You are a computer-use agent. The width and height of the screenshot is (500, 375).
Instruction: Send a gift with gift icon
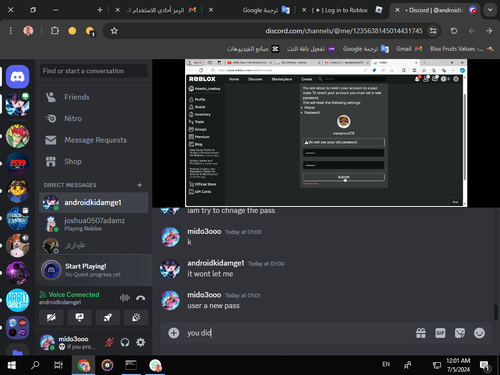pos(421,333)
